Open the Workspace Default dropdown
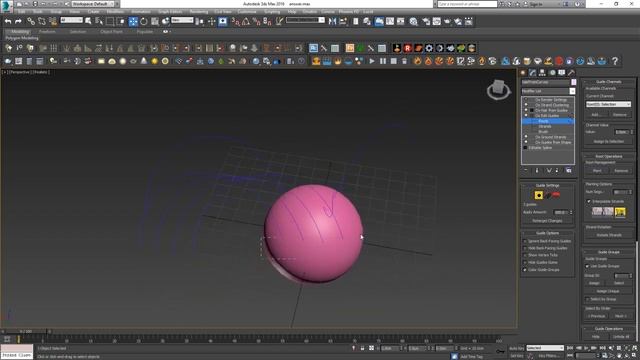 click(94, 4)
